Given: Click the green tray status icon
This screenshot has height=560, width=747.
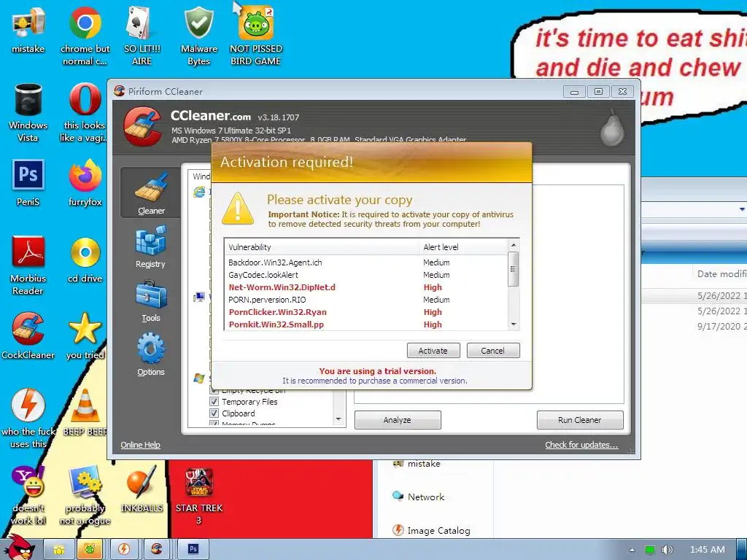Looking at the screenshot, I should (650, 550).
